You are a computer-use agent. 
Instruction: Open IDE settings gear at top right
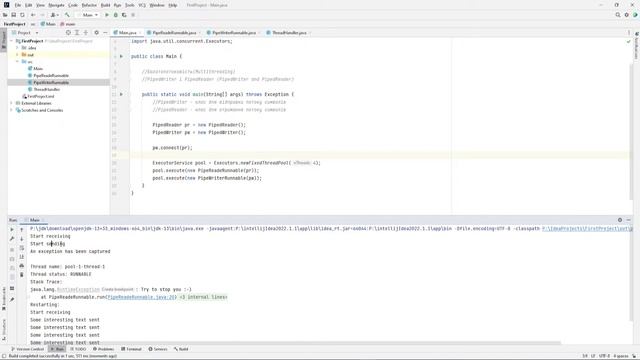click(627, 15)
